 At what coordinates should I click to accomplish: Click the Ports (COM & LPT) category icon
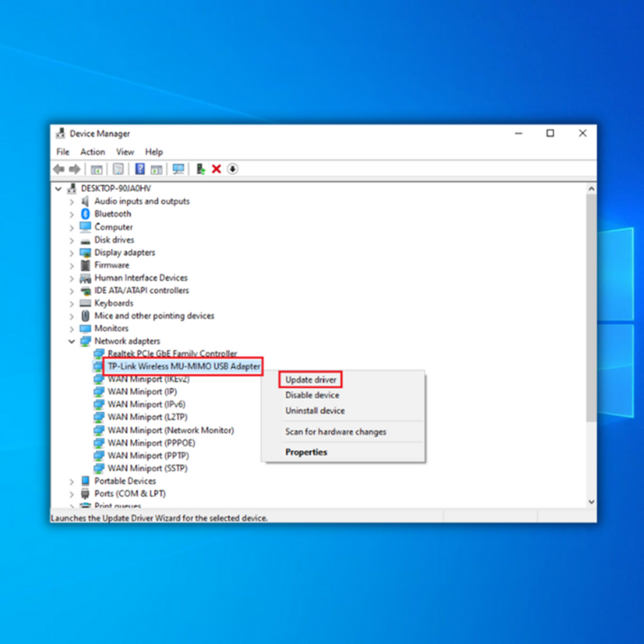click(85, 493)
